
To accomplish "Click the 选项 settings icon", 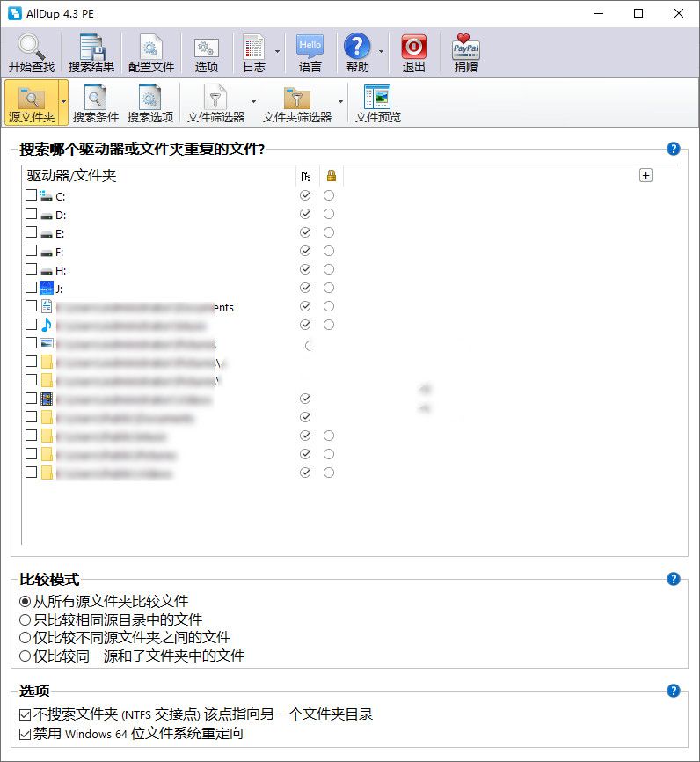I will [207, 47].
